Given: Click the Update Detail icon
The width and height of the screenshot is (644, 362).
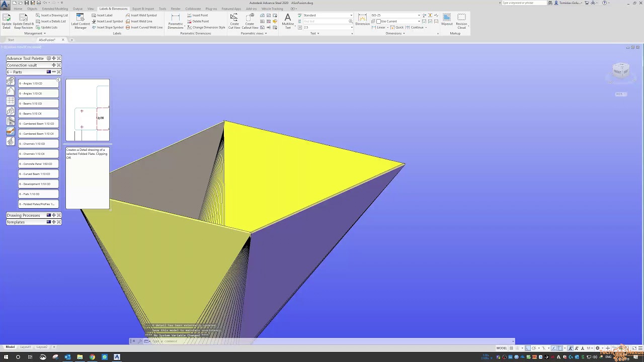Looking at the screenshot, I should (7, 18).
